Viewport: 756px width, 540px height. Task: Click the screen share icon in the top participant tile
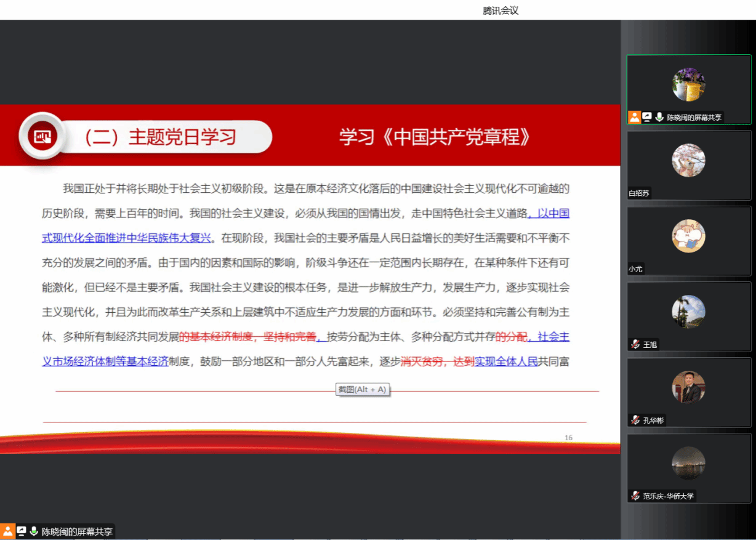[x=647, y=117]
